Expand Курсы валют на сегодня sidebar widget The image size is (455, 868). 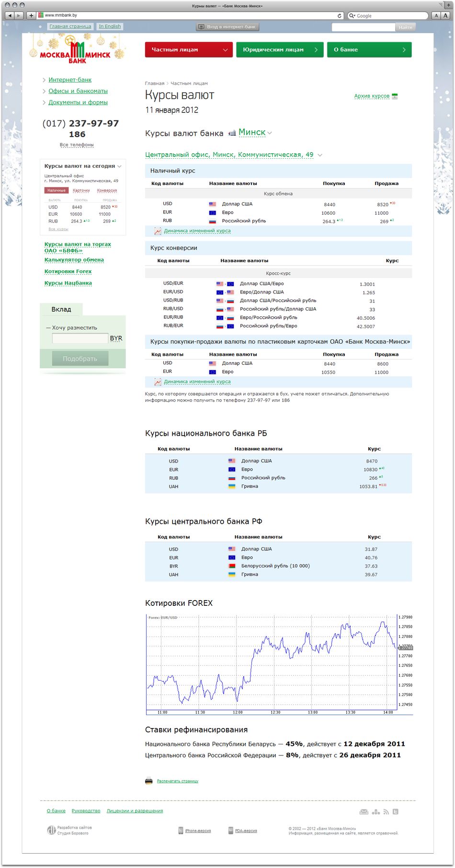pos(119,166)
